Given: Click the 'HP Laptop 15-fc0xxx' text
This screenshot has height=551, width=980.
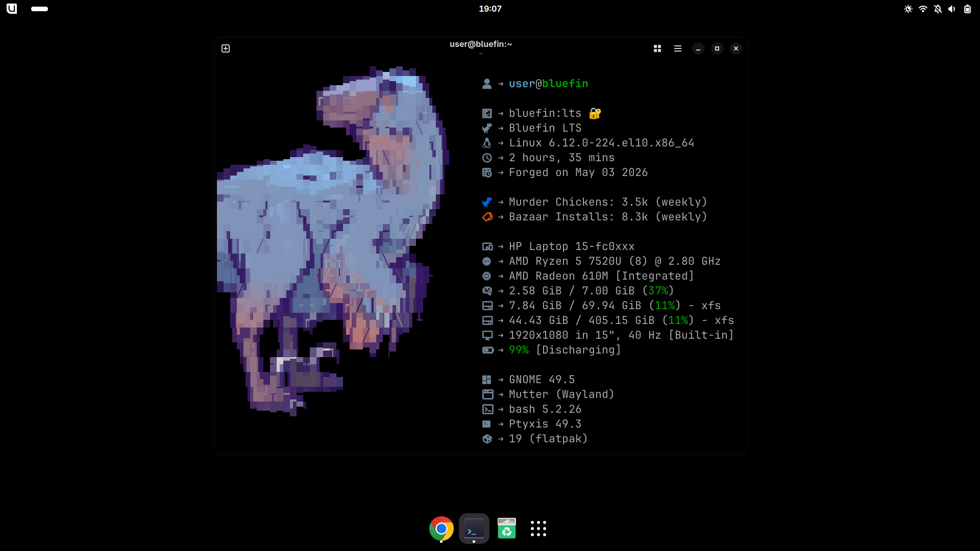Looking at the screenshot, I should 572,246.
